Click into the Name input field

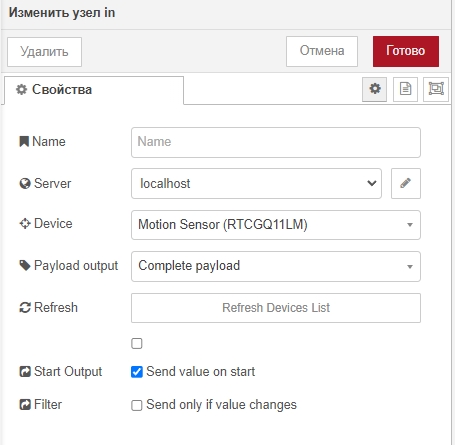click(276, 142)
